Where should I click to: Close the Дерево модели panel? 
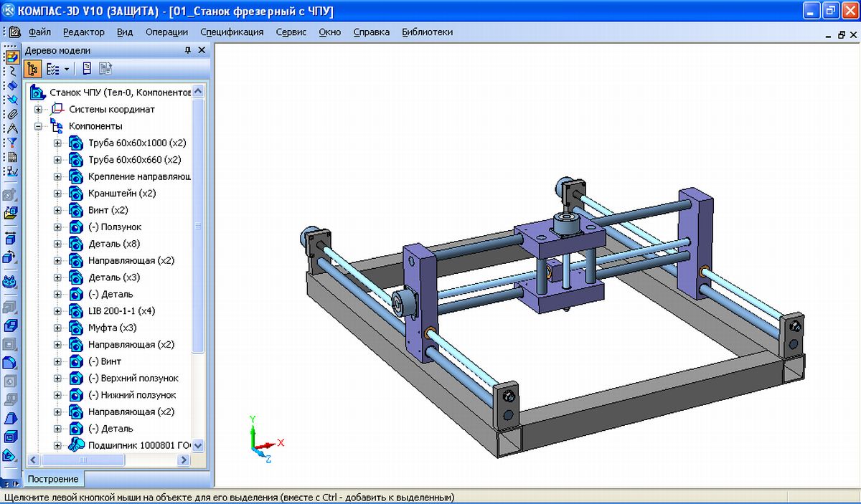(202, 50)
